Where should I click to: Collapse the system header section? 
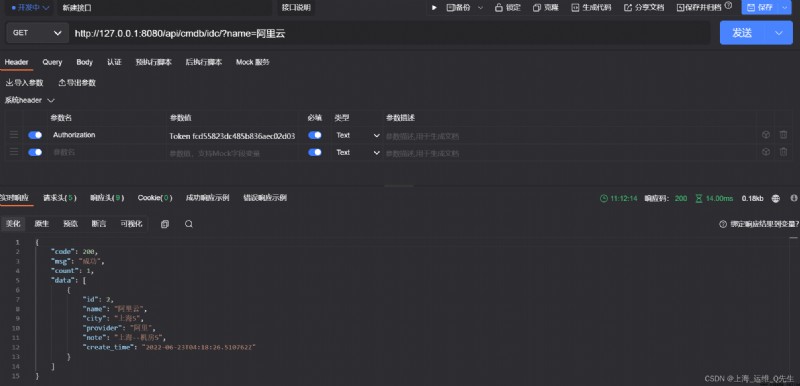click(30, 100)
